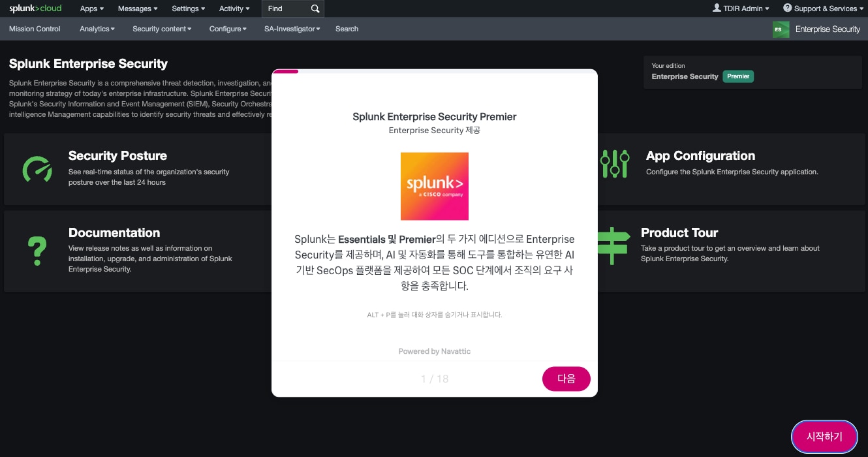Select the Search navigation item
This screenshot has width=868, height=457.
tap(347, 29)
